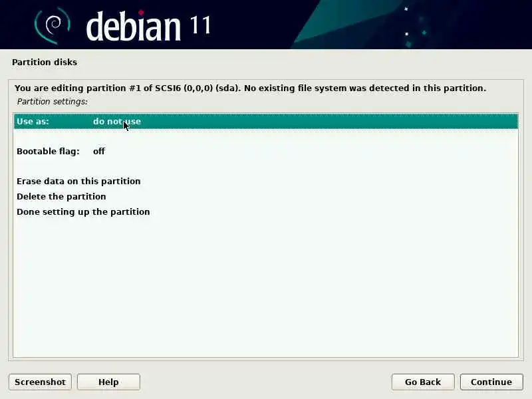Open the Help button
The height and width of the screenshot is (399, 532).
tap(108, 382)
